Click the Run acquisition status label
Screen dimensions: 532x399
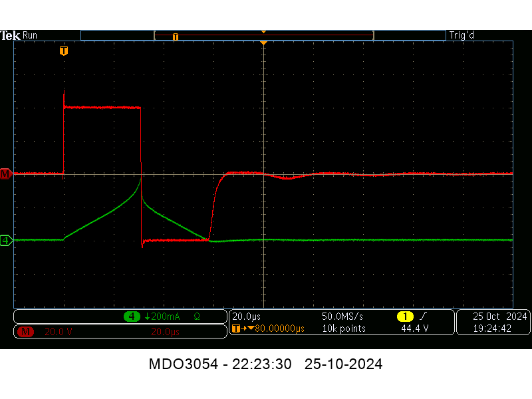click(x=30, y=35)
